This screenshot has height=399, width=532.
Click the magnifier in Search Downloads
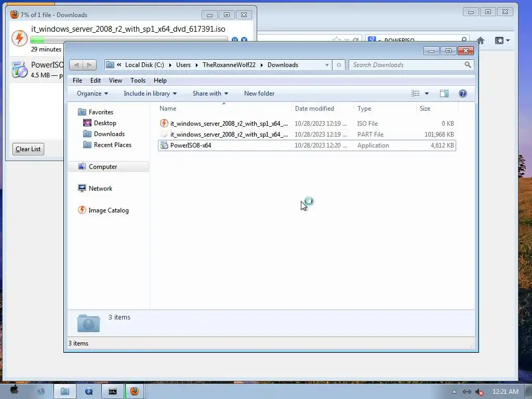point(468,64)
